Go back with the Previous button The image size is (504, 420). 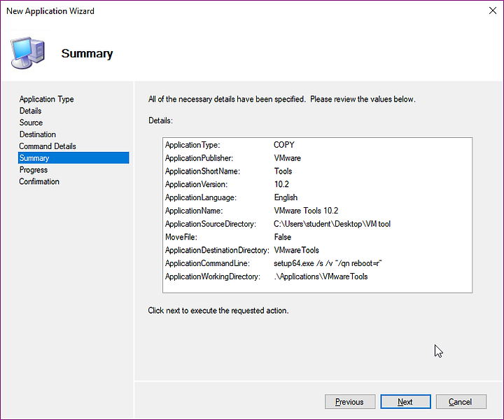coord(350,402)
